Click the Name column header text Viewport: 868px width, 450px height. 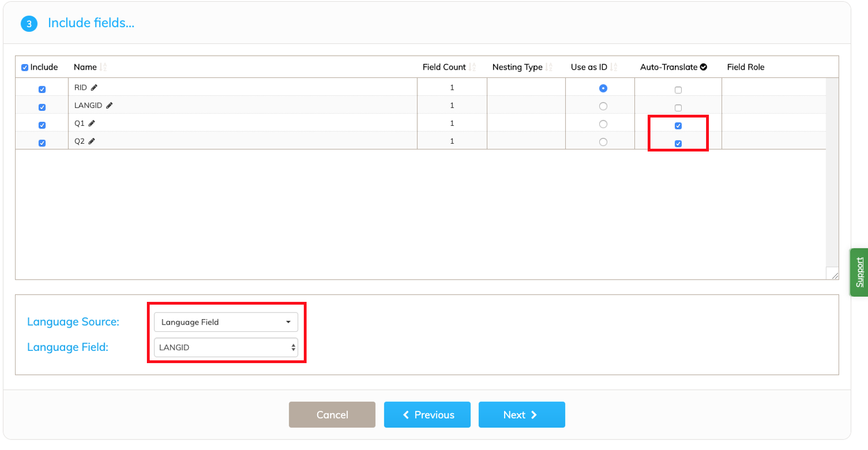tap(85, 67)
